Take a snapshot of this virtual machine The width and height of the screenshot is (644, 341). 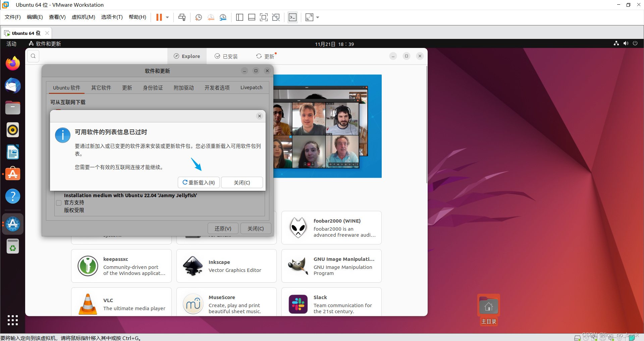(x=198, y=17)
